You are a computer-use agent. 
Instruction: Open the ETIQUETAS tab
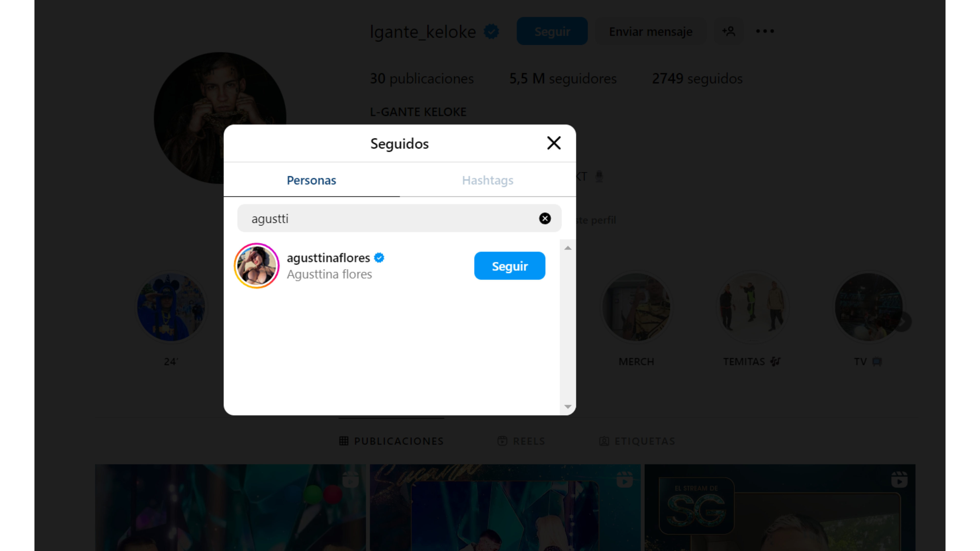pos(637,441)
